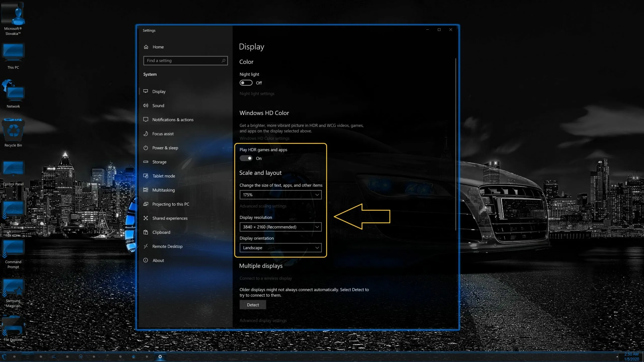The height and width of the screenshot is (362, 644).
Task: Click the Settings gear in taskbar
Action: 160,356
